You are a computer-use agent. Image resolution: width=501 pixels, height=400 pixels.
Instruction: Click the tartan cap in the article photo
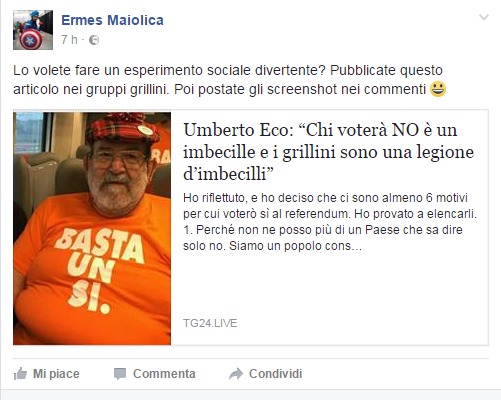(123, 127)
